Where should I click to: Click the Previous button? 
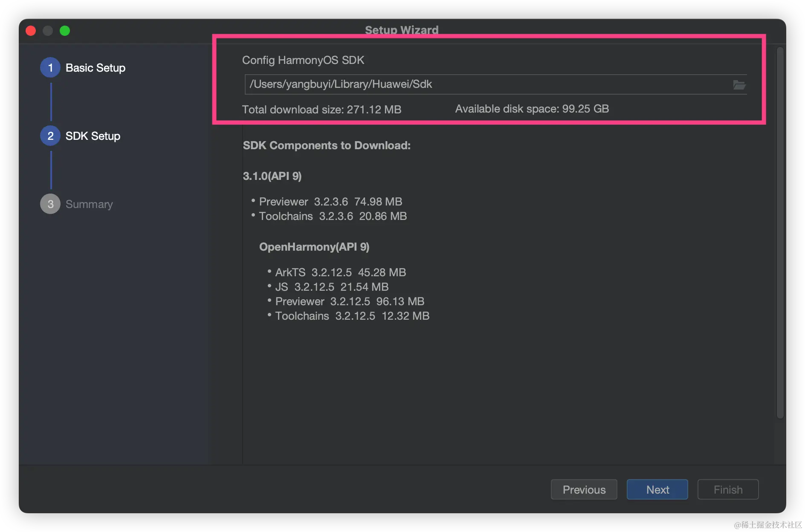[584, 489]
